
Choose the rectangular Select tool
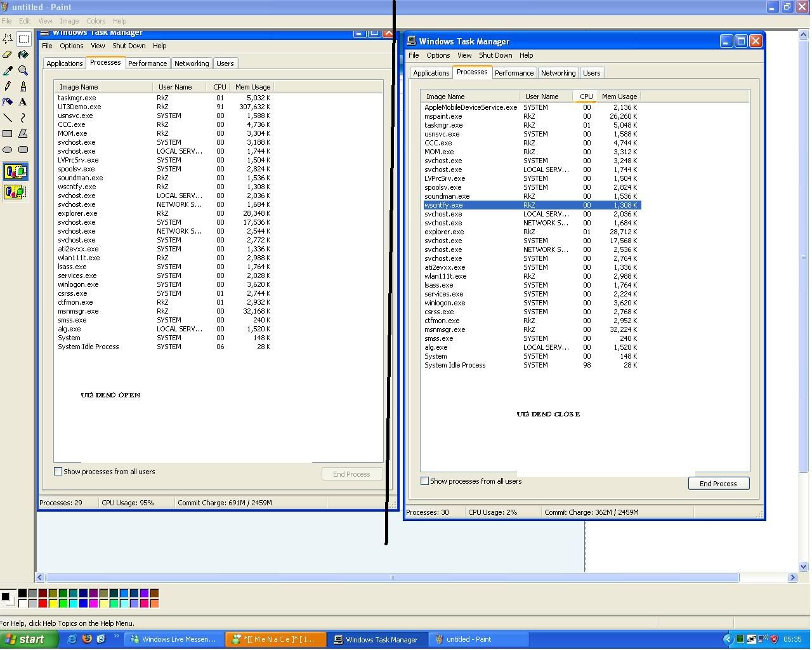[x=23, y=39]
